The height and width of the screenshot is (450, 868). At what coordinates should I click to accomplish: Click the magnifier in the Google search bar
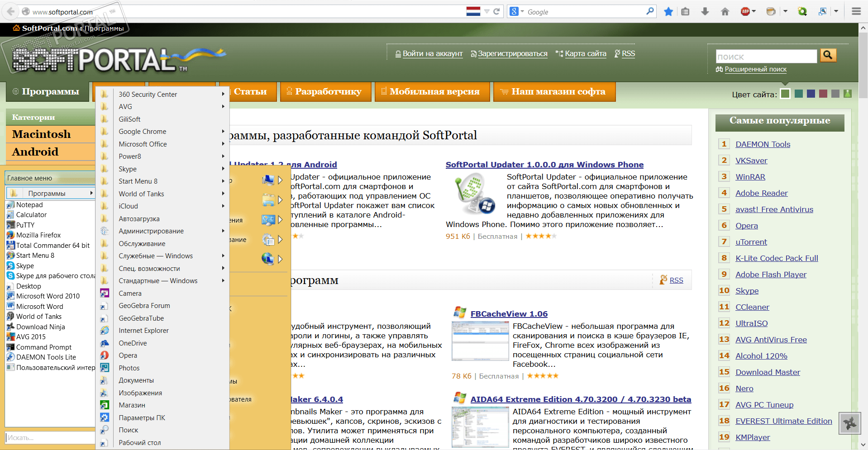coord(650,11)
